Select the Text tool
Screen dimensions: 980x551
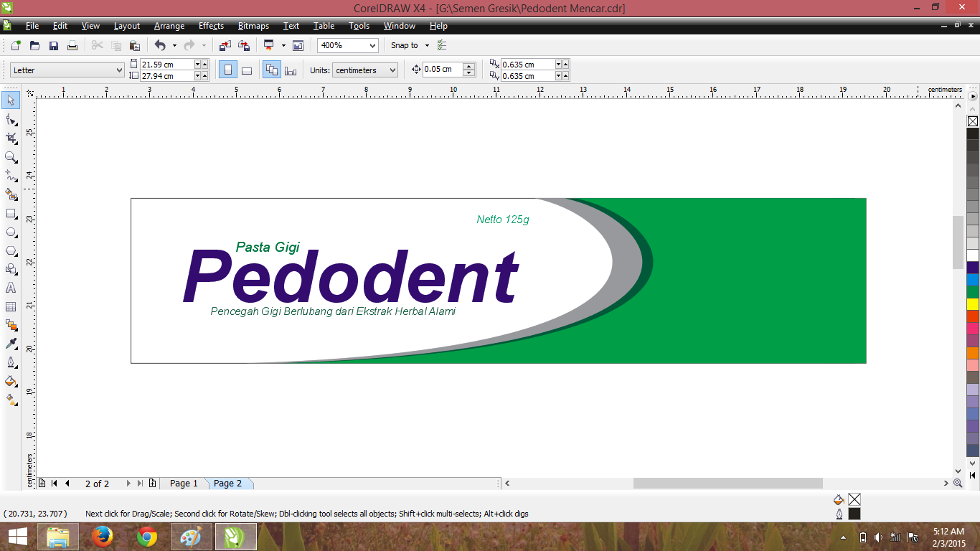tap(11, 288)
